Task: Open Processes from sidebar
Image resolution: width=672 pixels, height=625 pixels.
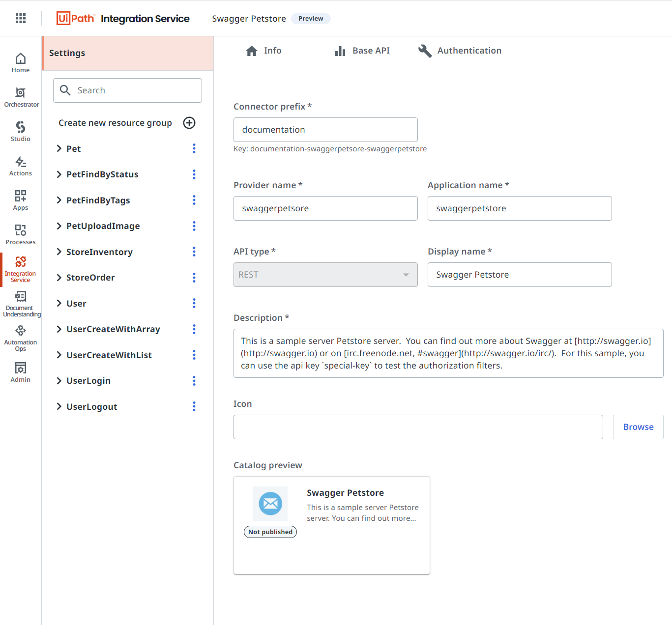Action: [x=21, y=235]
